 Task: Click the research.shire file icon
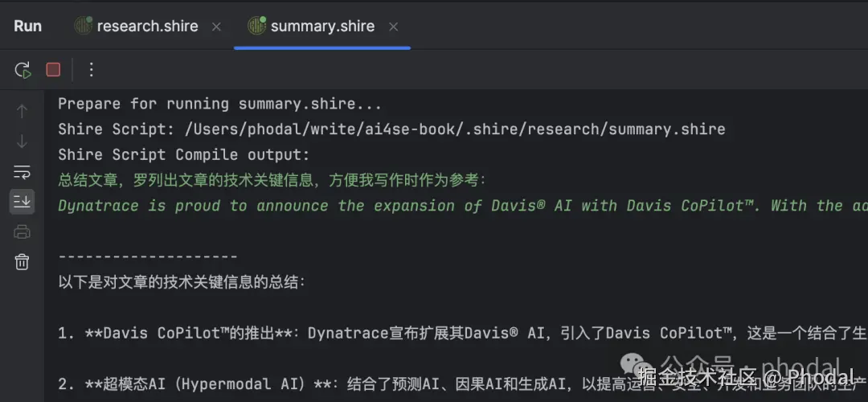click(83, 26)
